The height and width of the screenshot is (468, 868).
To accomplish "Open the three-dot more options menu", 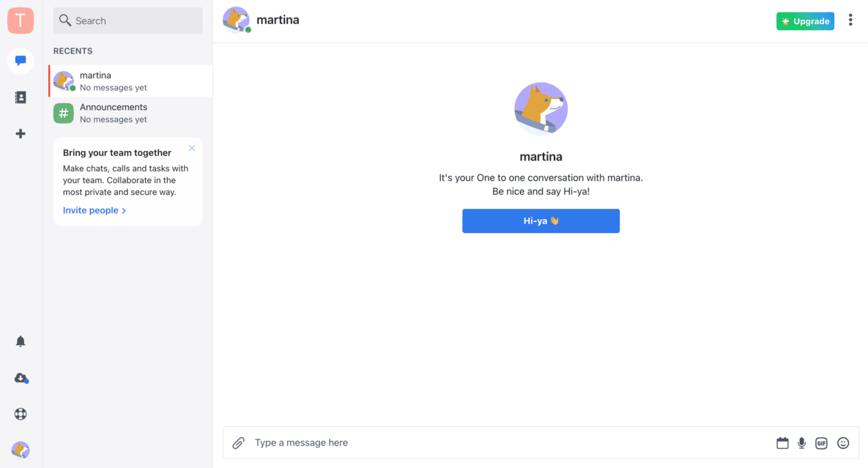I will [850, 21].
